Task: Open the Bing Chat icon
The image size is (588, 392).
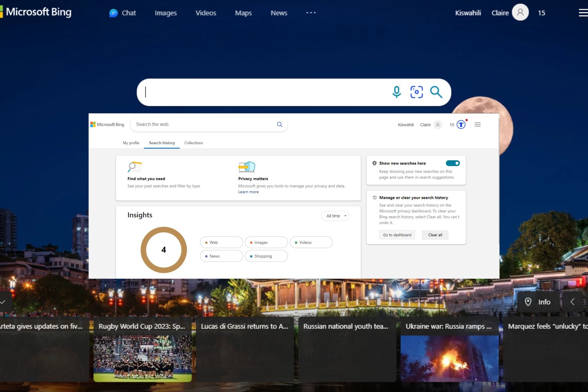Action: (114, 13)
